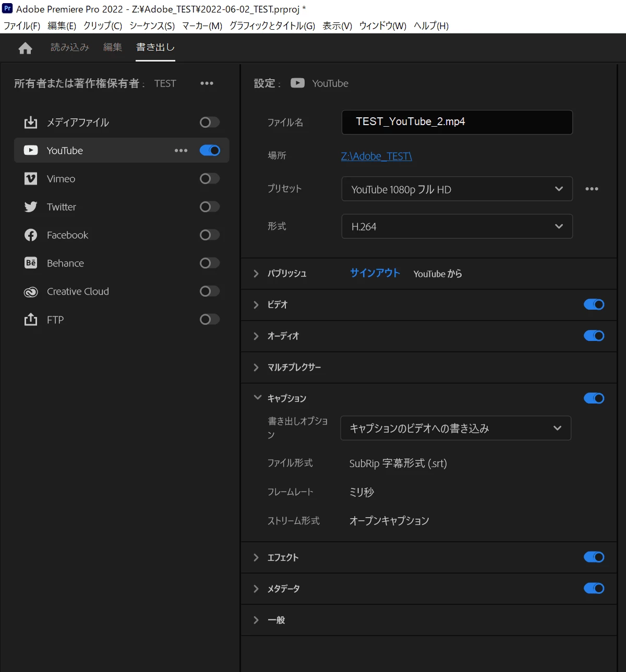Click the file name field TEST_YouTube_2.mp4
The height and width of the screenshot is (672, 626).
(457, 122)
